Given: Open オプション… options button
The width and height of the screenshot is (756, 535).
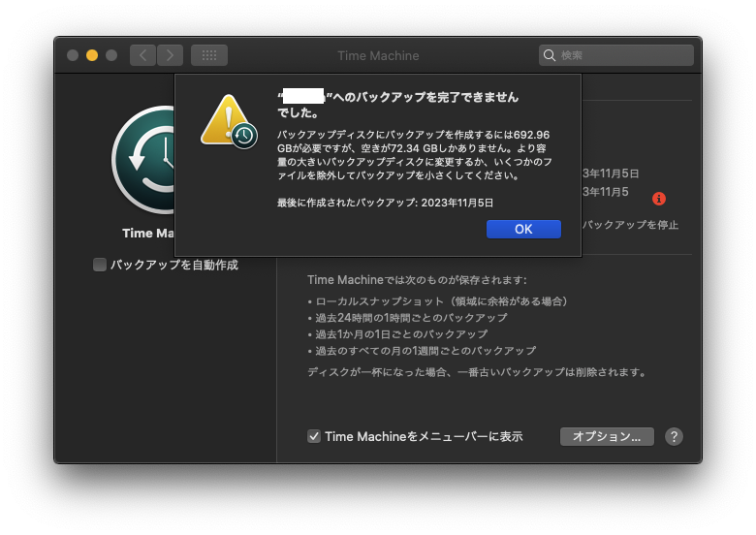Looking at the screenshot, I should 607,437.
